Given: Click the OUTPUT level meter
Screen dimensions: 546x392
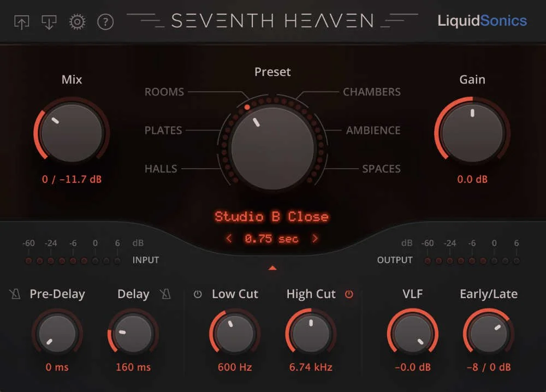Looking at the screenshot, I should pos(472,261).
